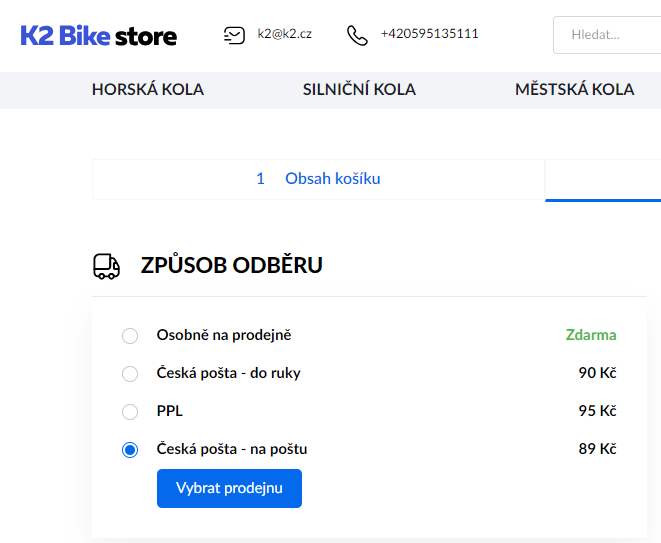
Task: Click the Zdarma price label
Action: pos(591,336)
